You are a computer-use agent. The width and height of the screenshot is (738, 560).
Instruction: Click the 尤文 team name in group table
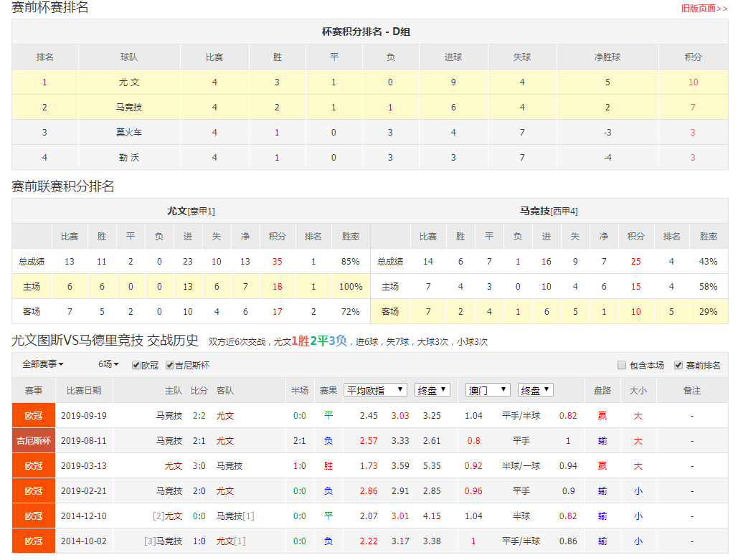click(129, 82)
